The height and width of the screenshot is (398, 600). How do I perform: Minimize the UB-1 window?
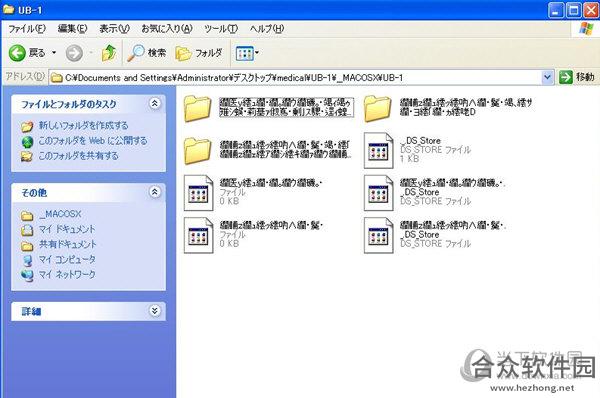pyautogui.click(x=556, y=10)
